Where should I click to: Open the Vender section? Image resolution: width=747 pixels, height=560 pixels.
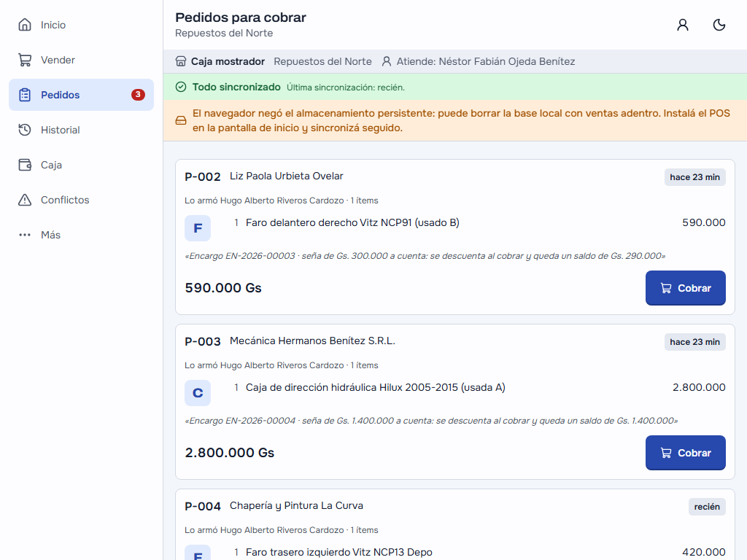[81, 60]
